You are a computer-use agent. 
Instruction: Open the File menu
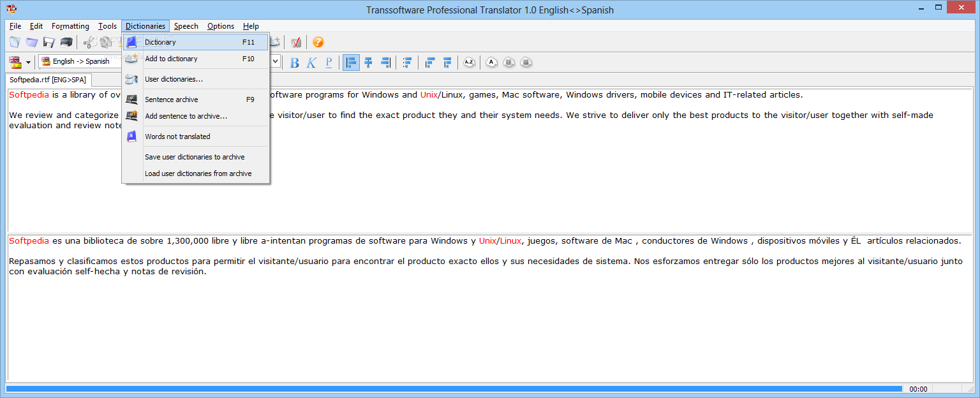tap(15, 26)
